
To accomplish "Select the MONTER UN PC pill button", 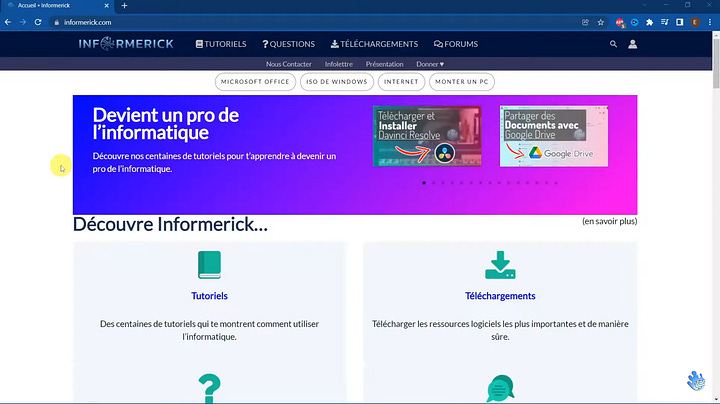I will (461, 82).
